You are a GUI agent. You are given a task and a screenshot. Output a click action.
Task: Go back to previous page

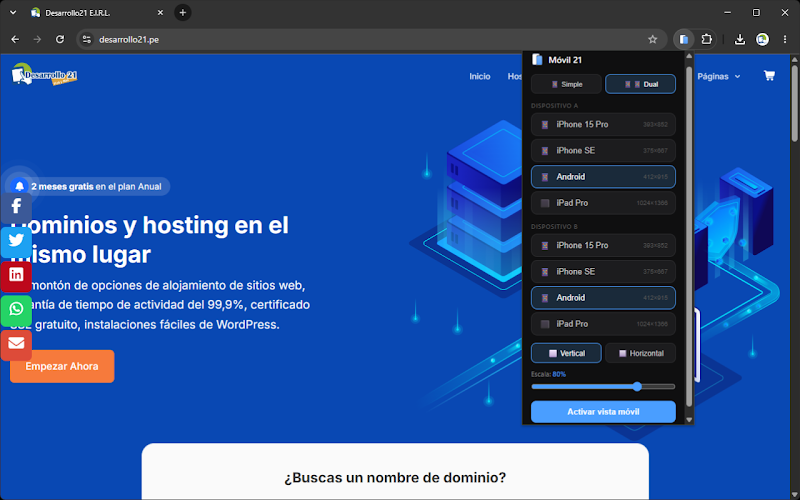tap(15, 39)
